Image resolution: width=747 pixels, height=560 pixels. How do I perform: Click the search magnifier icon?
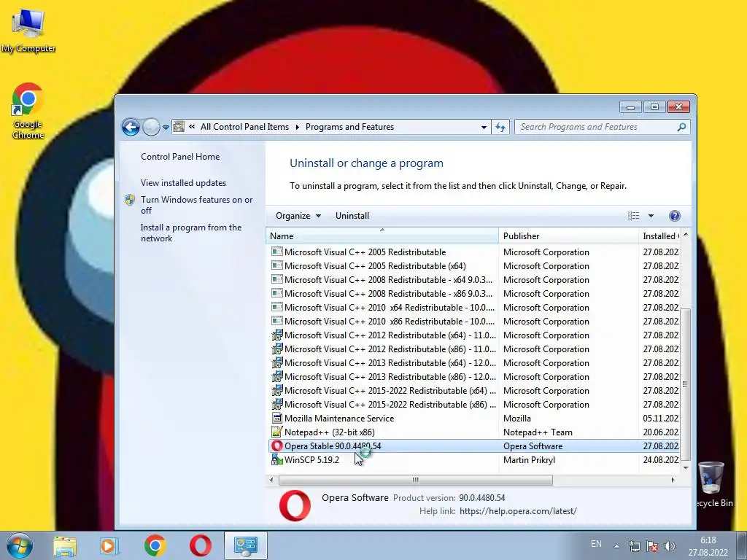(x=681, y=127)
